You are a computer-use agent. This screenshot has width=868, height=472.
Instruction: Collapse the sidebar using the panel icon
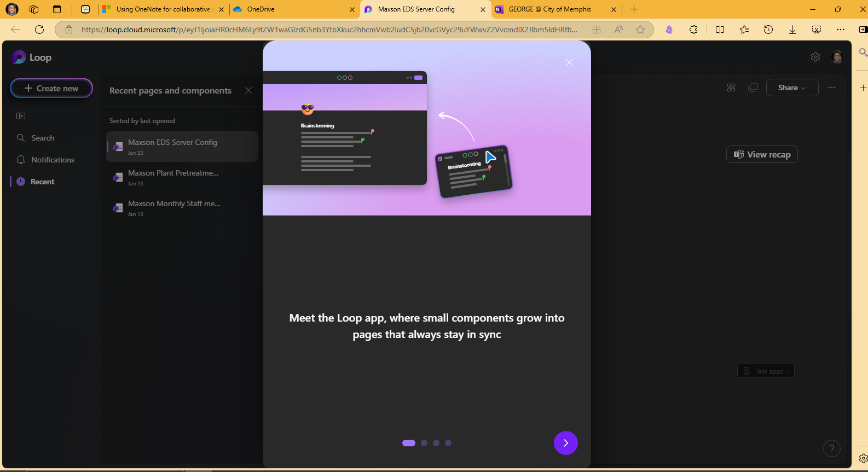coord(21,116)
